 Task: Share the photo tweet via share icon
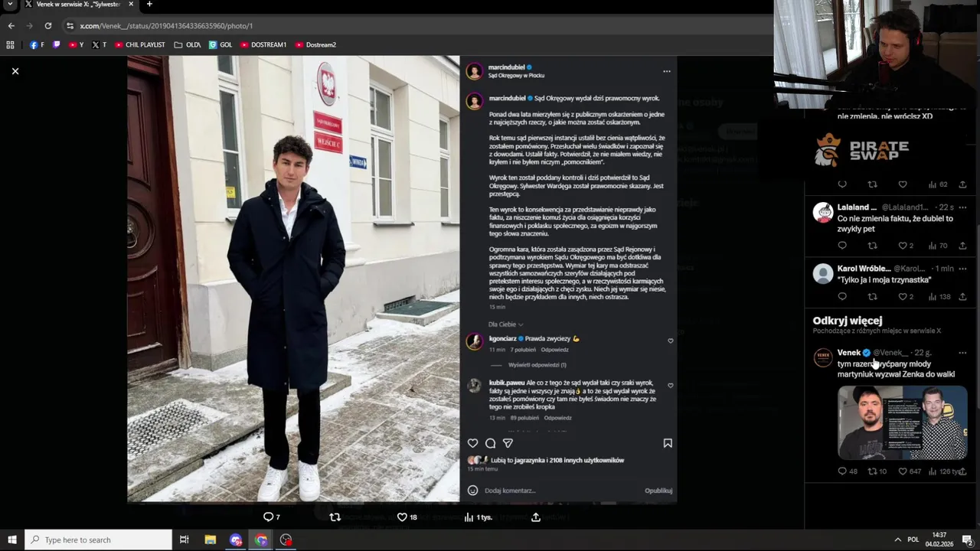536,517
